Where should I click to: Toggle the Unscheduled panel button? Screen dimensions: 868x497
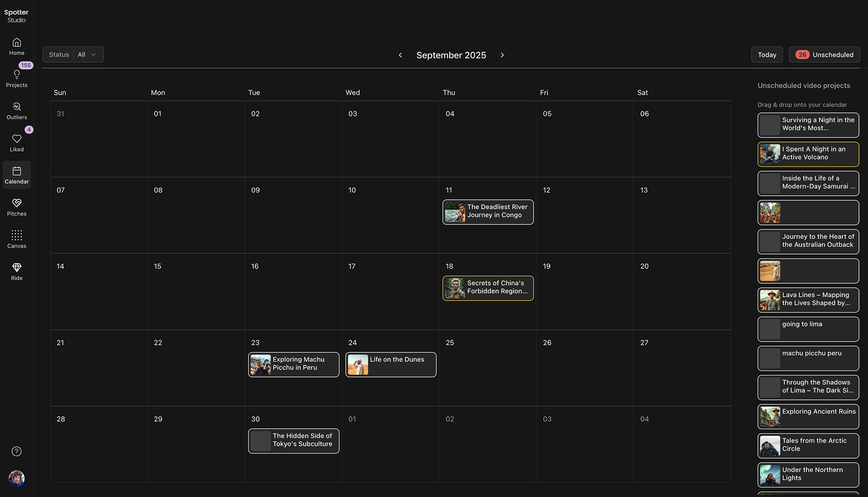tap(824, 55)
